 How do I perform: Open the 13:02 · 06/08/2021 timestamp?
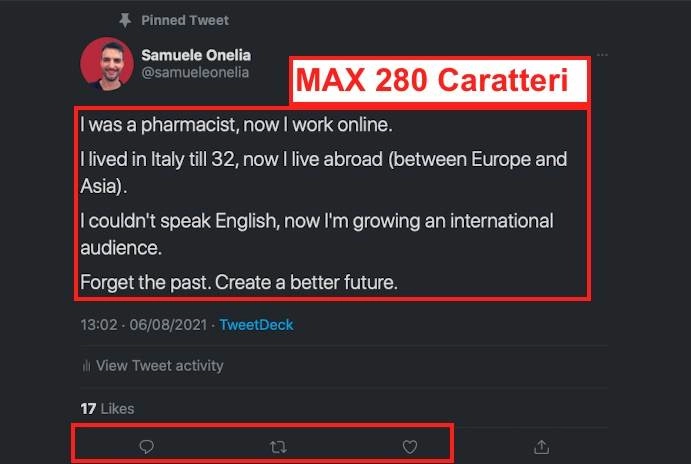(143, 325)
